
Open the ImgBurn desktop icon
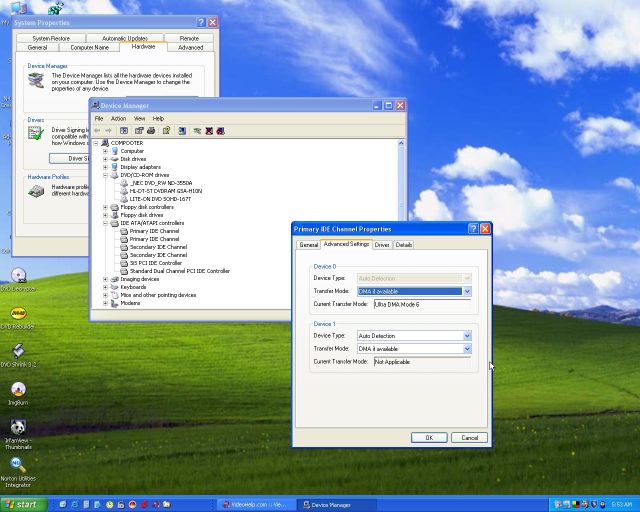(x=18, y=394)
